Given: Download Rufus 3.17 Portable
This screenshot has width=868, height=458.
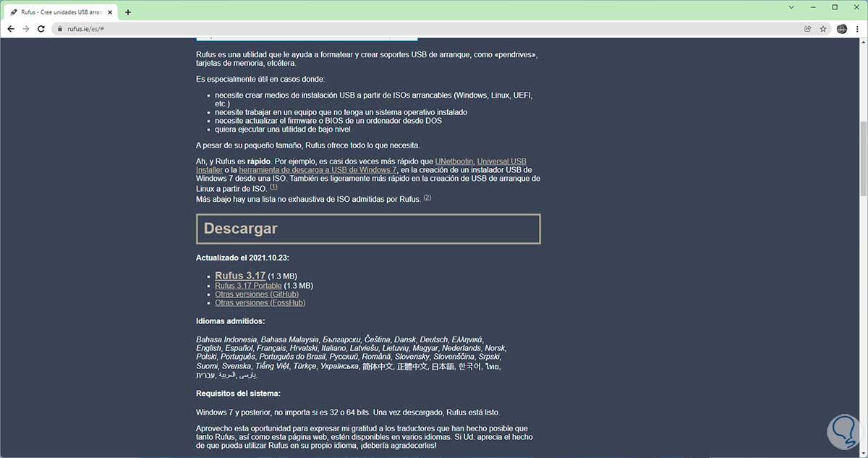Looking at the screenshot, I should (247, 285).
